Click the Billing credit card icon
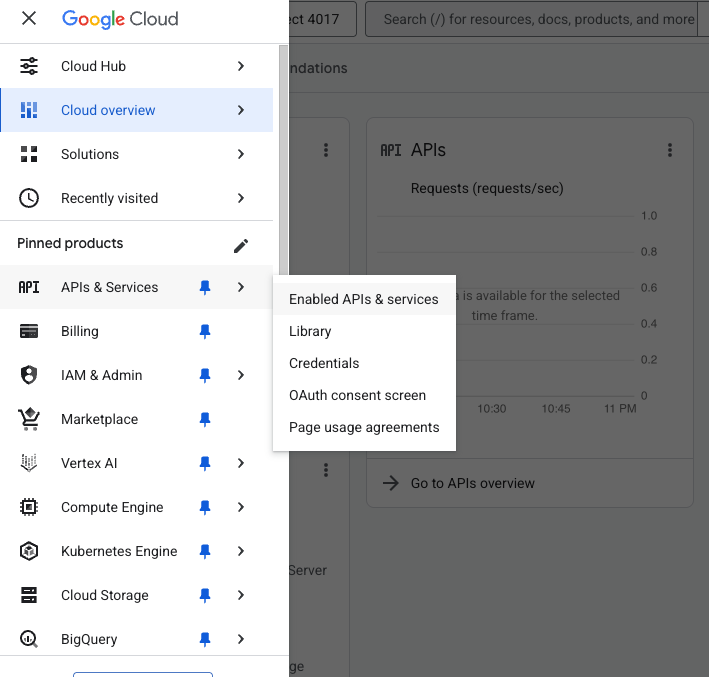 29,331
